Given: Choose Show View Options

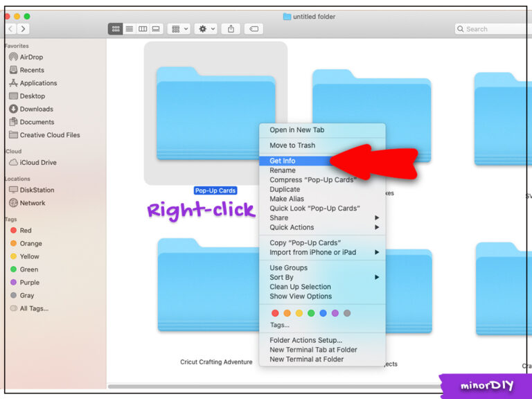Looking at the screenshot, I should tap(322, 296).
